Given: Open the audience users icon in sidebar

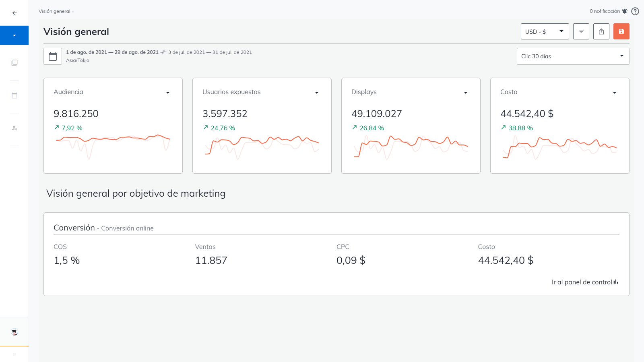Looking at the screenshot, I should pos(14,128).
